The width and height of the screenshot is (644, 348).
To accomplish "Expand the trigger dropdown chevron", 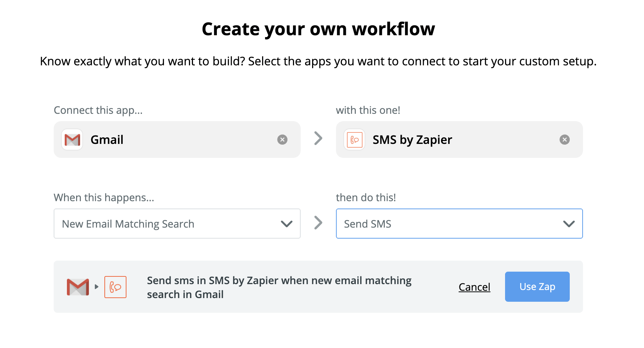I will click(x=287, y=224).
